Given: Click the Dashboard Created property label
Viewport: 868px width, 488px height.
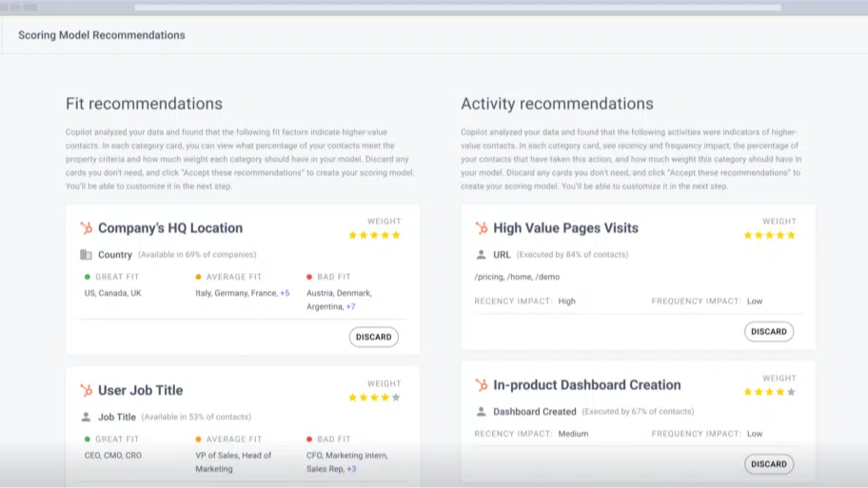Looking at the screenshot, I should pyautogui.click(x=535, y=412).
